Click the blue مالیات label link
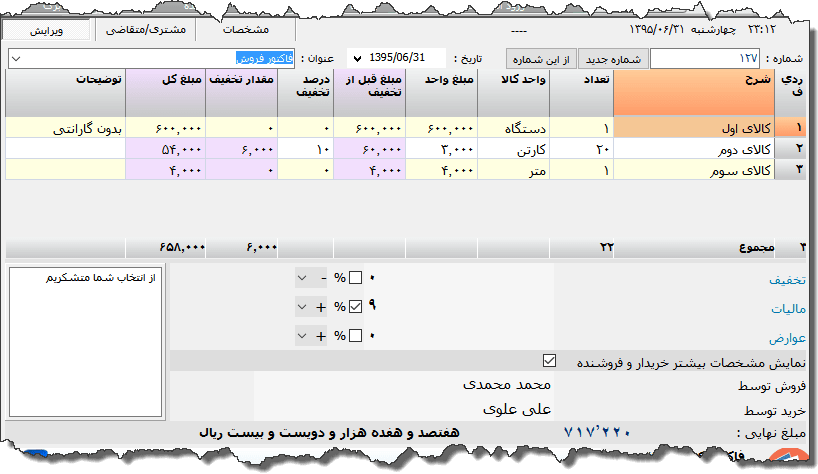This screenshot has height=474, width=818. pyautogui.click(x=787, y=309)
